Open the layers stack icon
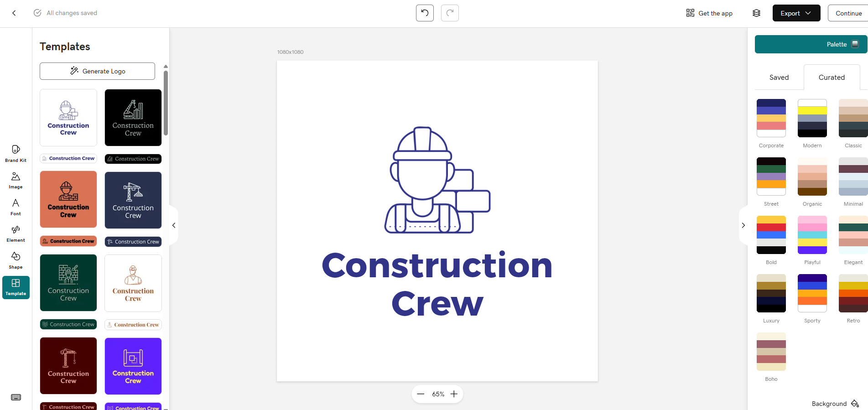Viewport: 868px width, 410px height. [756, 13]
